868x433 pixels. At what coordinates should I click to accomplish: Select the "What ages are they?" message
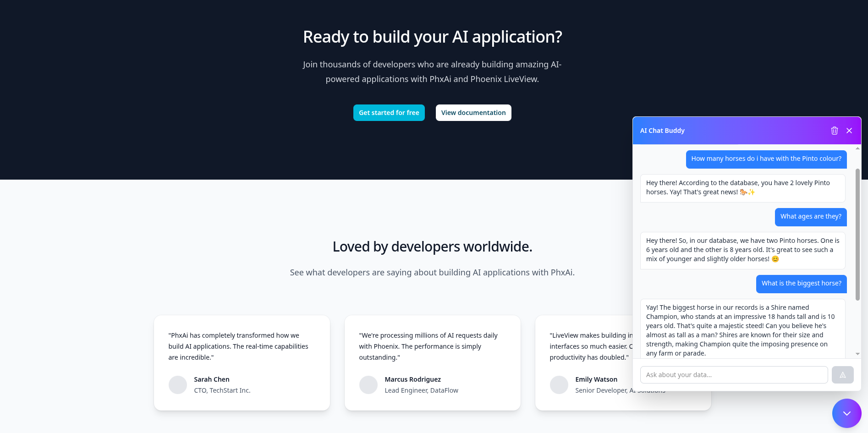point(811,217)
